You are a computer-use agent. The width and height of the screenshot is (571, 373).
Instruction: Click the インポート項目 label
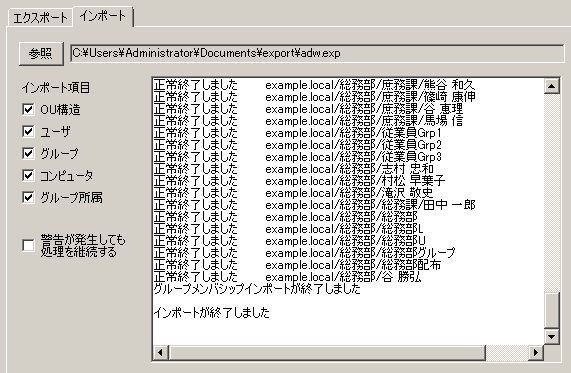click(55, 87)
